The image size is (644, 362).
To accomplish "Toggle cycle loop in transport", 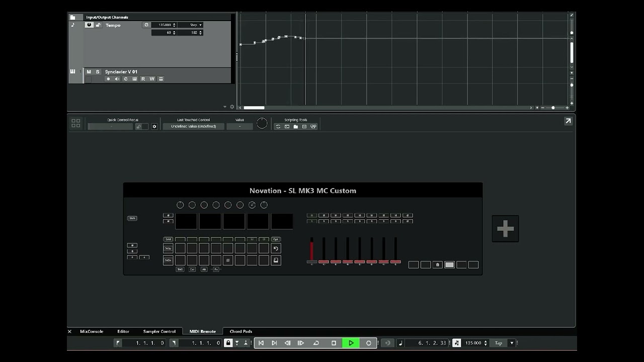I will click(316, 343).
